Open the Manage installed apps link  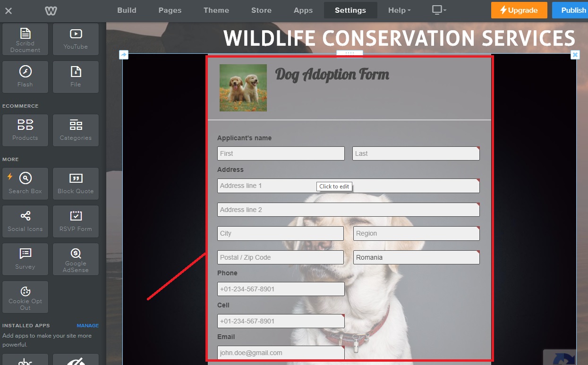88,326
